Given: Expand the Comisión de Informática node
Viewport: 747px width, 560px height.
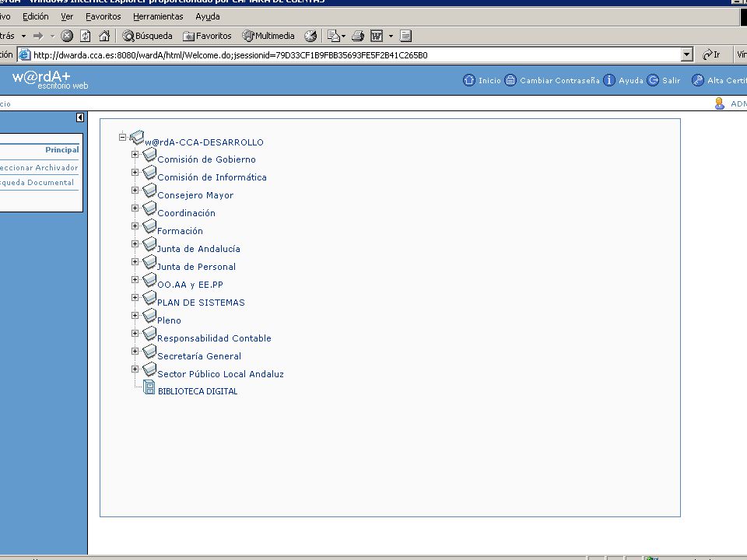Looking at the screenshot, I should (135, 173).
